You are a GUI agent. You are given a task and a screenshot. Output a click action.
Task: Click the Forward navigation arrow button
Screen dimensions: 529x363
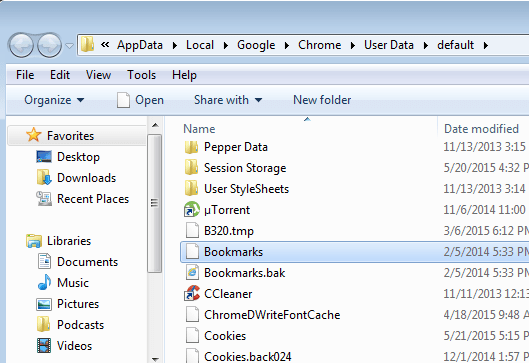(x=49, y=45)
